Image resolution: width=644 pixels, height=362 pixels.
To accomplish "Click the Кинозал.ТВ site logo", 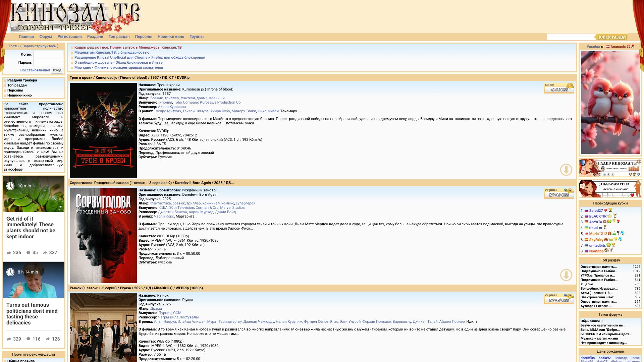I will point(75,17).
